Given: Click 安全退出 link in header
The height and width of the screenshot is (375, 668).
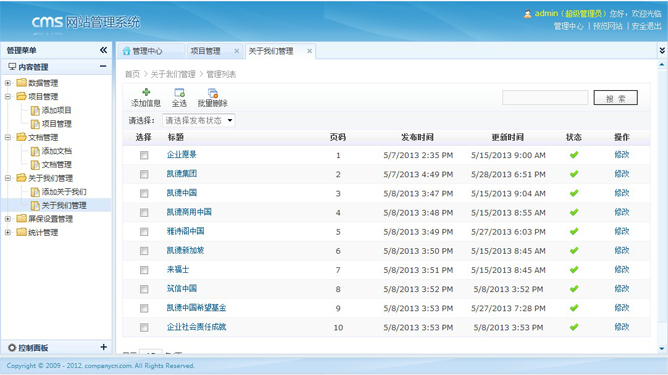Looking at the screenshot, I should (646, 26).
